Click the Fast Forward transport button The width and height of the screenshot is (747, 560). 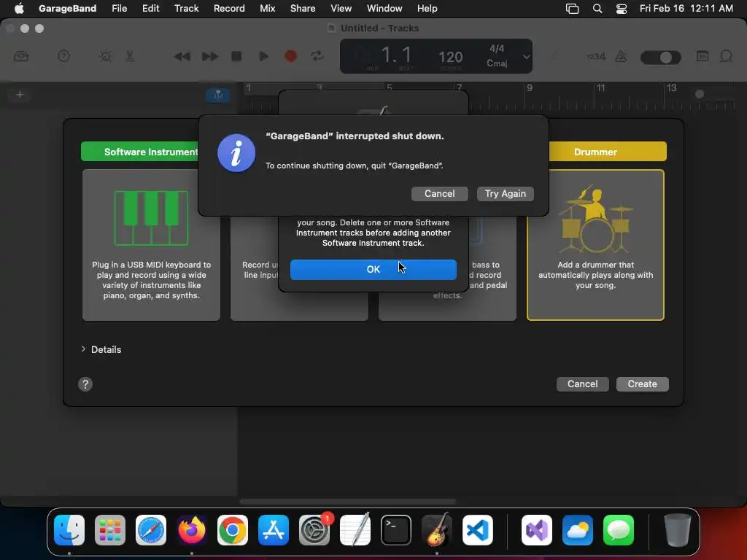209,57
